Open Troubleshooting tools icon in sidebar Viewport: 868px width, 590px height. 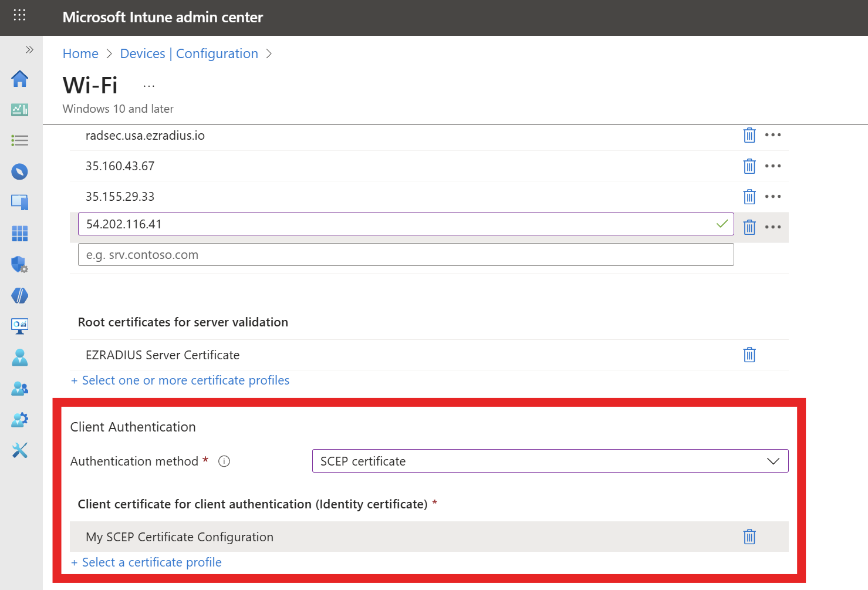tap(20, 450)
